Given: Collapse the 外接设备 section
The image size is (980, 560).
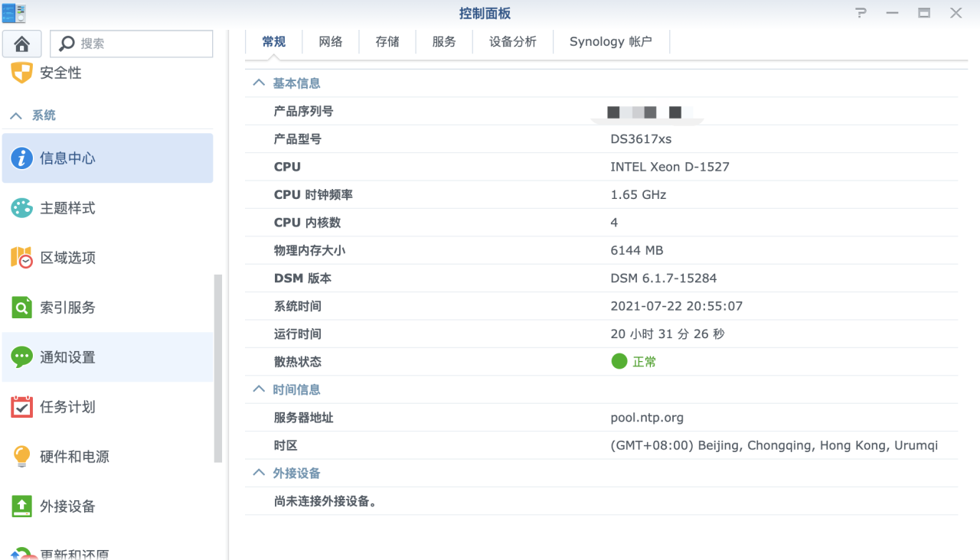Looking at the screenshot, I should click(258, 472).
